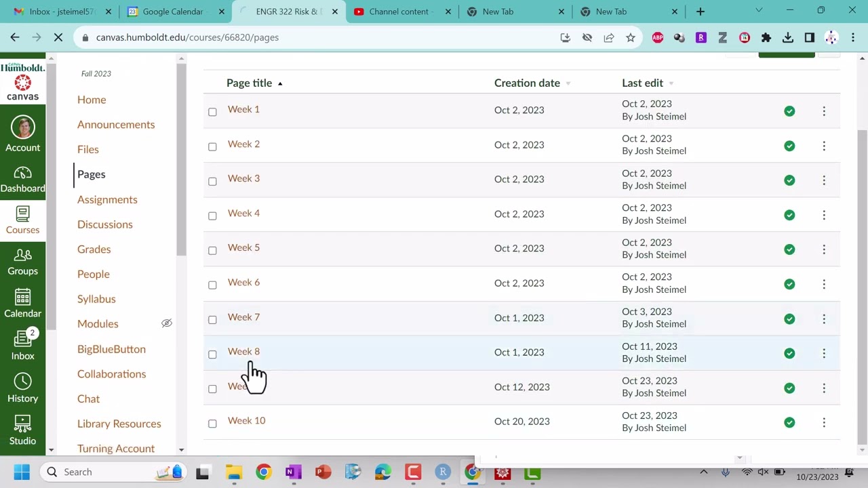The width and height of the screenshot is (868, 488).
Task: Select the Week 4 checkbox
Action: (x=212, y=216)
